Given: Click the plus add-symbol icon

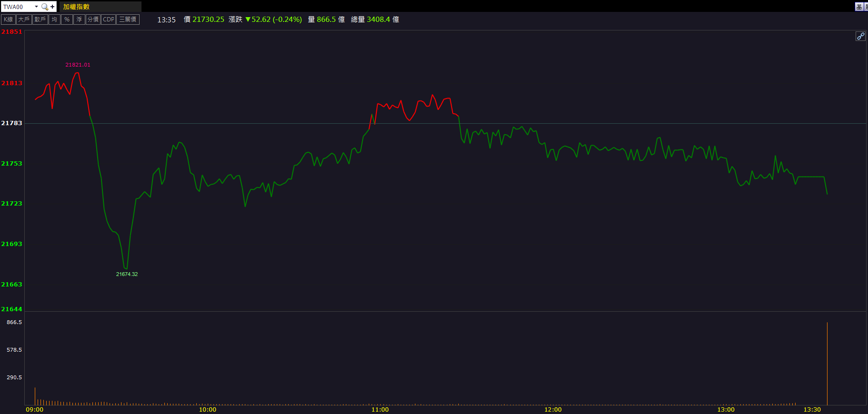Looking at the screenshot, I should tap(52, 7).
